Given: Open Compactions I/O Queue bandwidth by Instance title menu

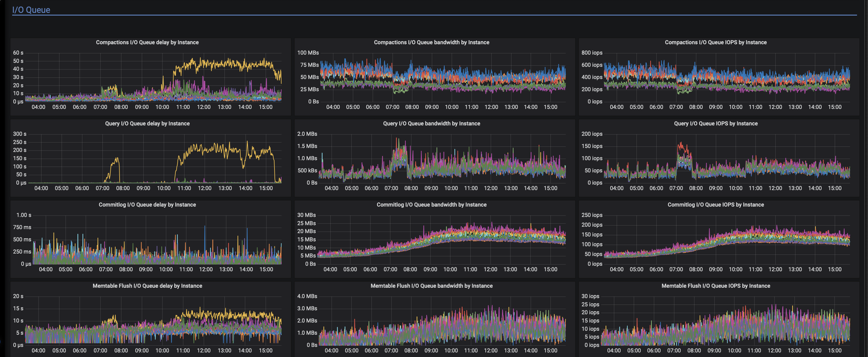Looking at the screenshot, I should 431,42.
